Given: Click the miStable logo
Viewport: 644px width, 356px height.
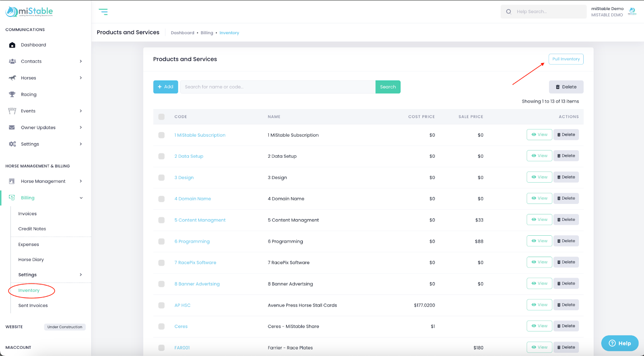Looking at the screenshot, I should 29,12.
